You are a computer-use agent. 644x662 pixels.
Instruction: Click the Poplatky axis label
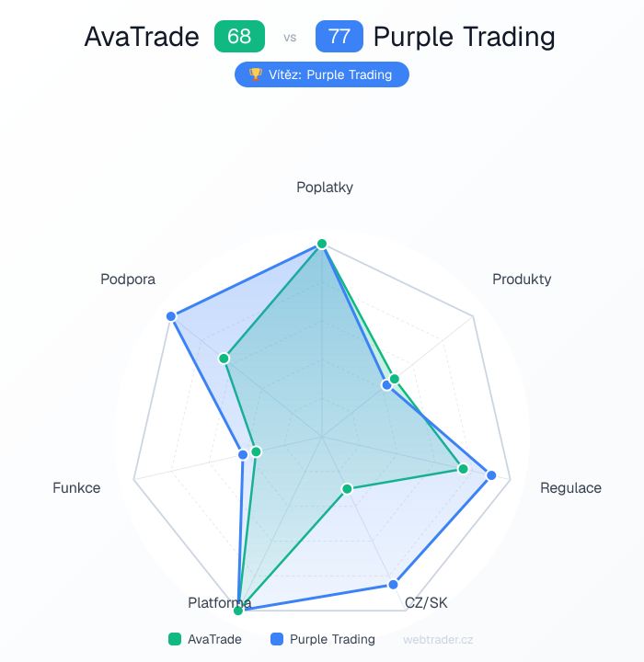tap(325, 188)
